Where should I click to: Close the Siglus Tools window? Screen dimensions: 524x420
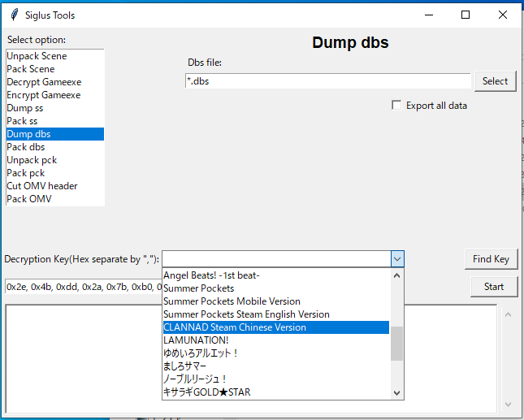pyautogui.click(x=503, y=15)
